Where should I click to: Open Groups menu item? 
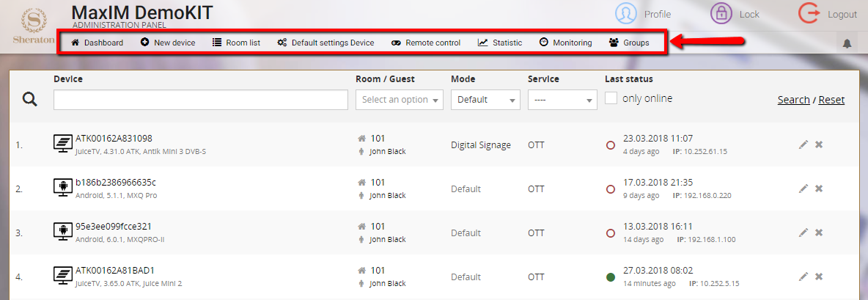(629, 43)
